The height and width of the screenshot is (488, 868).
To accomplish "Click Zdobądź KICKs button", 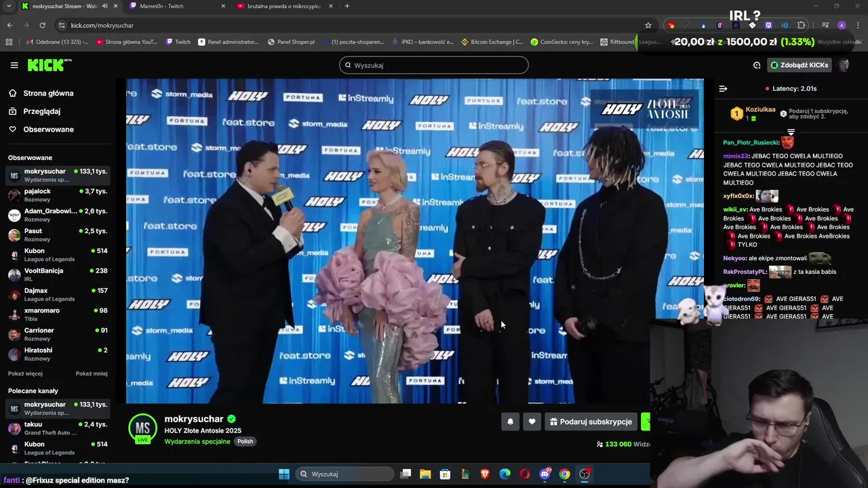I will pos(799,65).
